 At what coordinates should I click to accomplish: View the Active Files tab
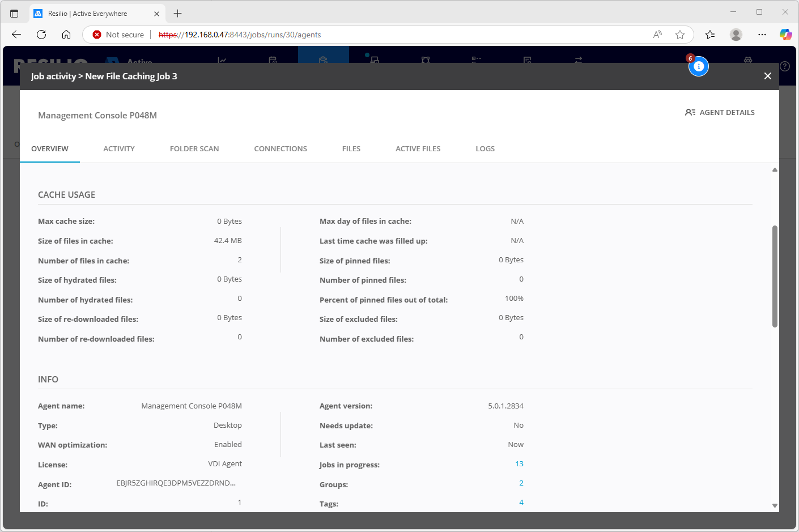coord(418,148)
